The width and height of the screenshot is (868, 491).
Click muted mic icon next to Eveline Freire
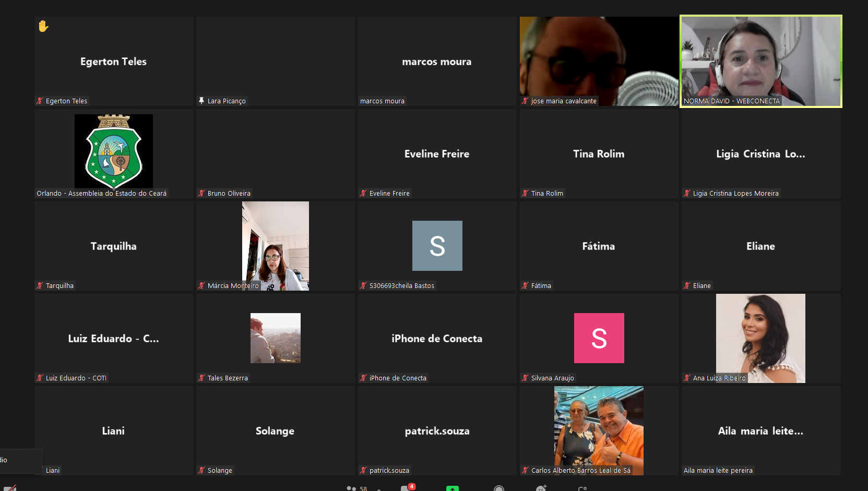pos(363,193)
